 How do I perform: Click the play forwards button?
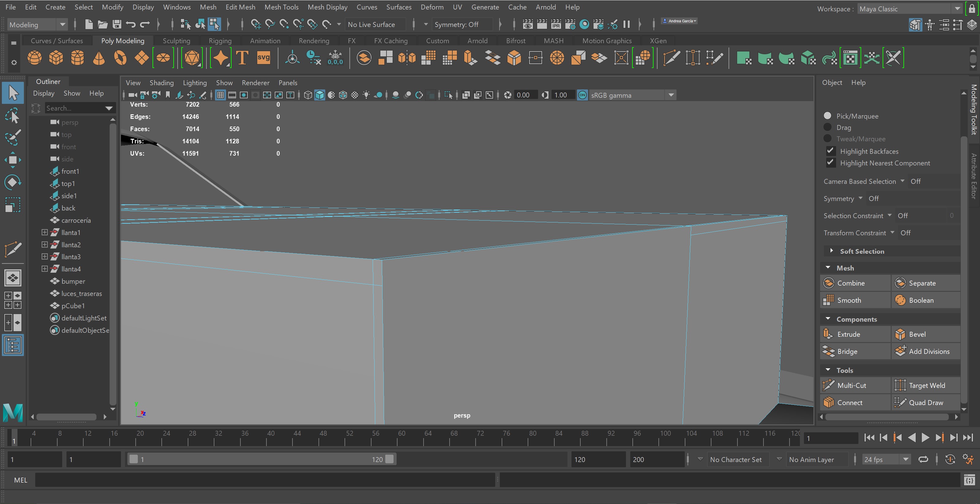point(925,438)
